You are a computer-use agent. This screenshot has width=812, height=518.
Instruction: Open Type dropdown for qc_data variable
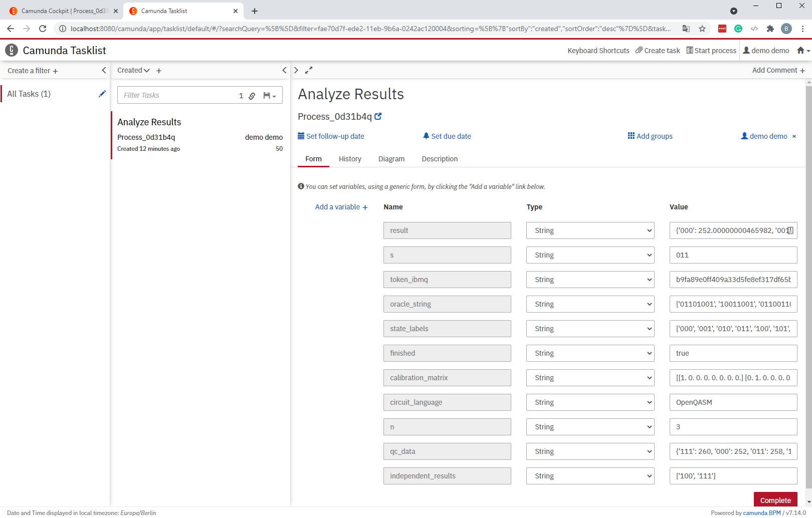590,451
